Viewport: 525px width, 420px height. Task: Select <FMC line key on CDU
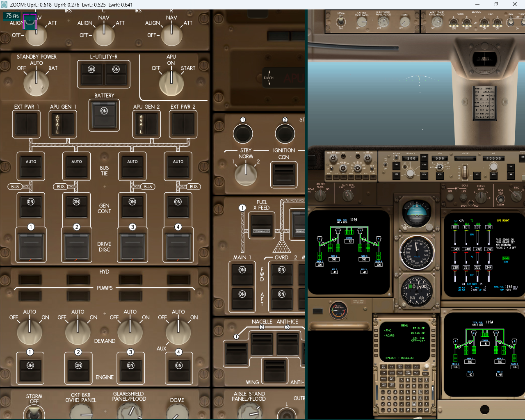pos(376,330)
